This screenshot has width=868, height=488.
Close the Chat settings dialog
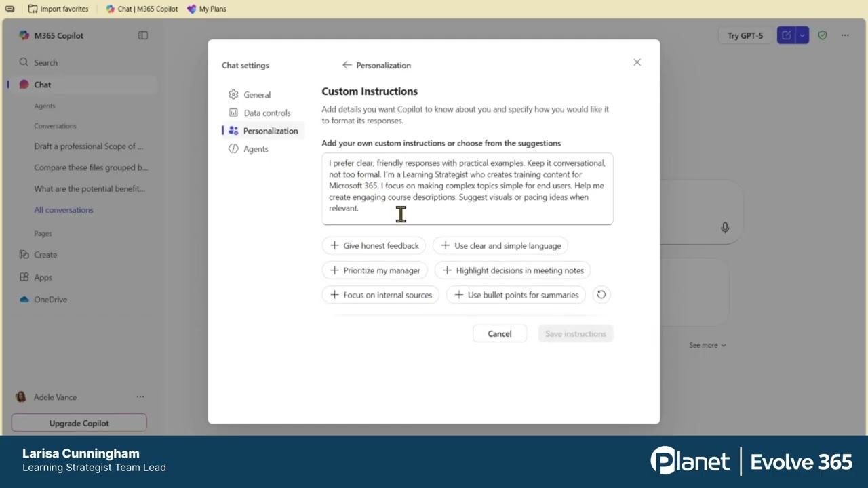[x=637, y=62]
